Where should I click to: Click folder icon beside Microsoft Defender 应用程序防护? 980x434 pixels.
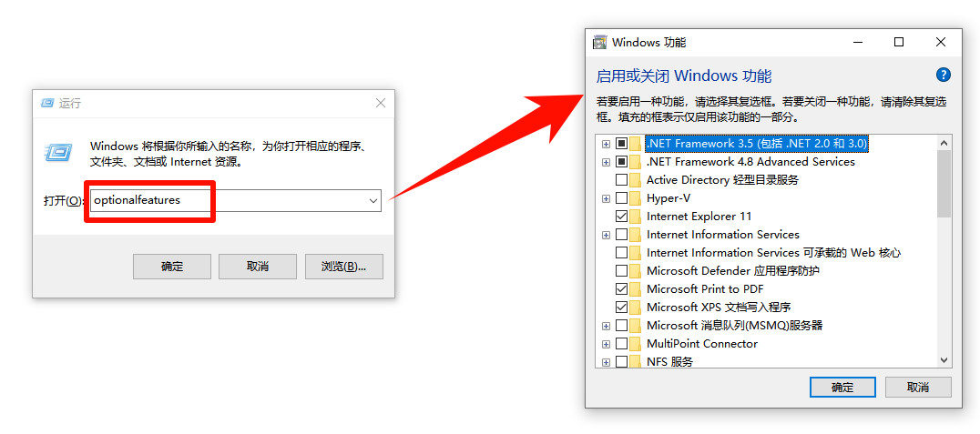636,271
